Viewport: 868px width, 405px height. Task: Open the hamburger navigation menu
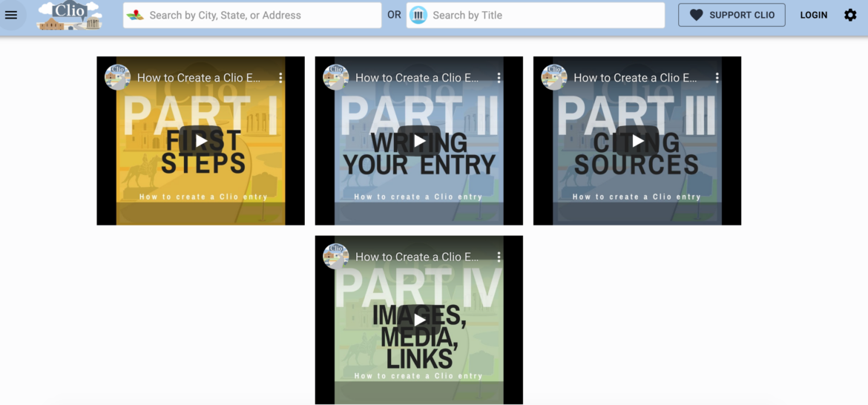11,15
